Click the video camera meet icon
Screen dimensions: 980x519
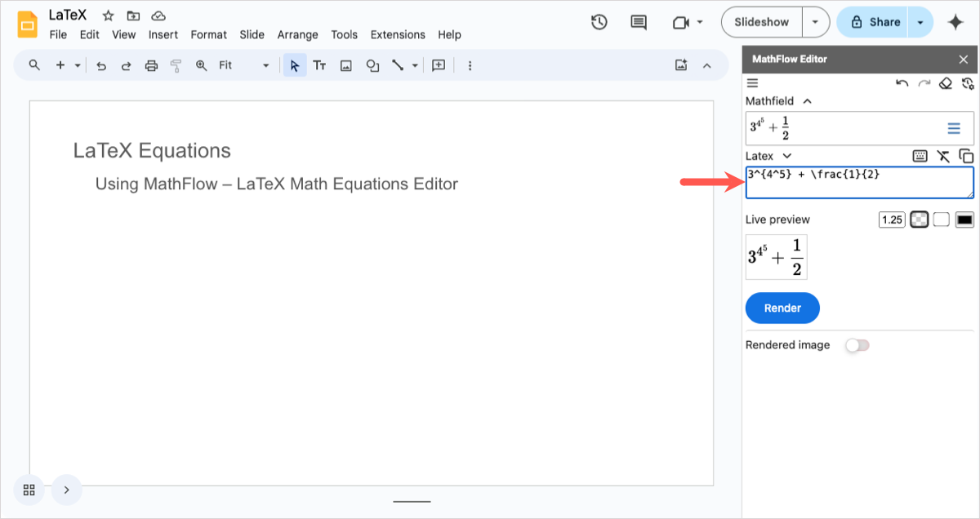click(680, 23)
